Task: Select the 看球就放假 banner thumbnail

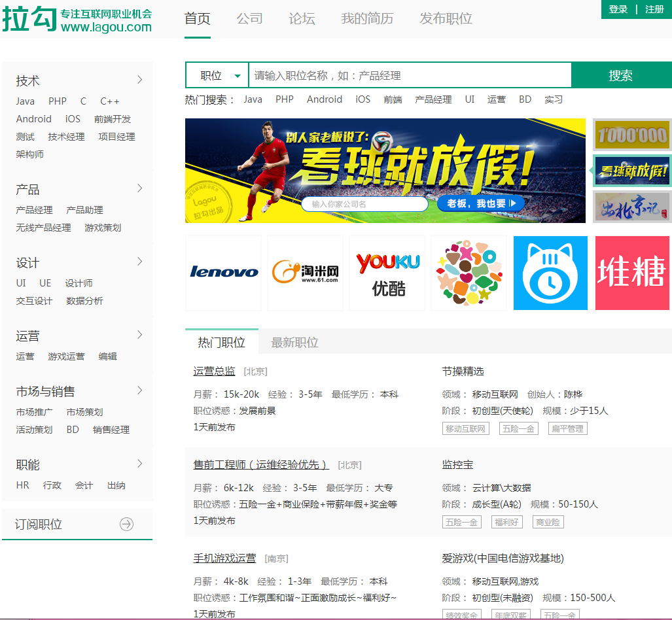Action: pos(632,171)
